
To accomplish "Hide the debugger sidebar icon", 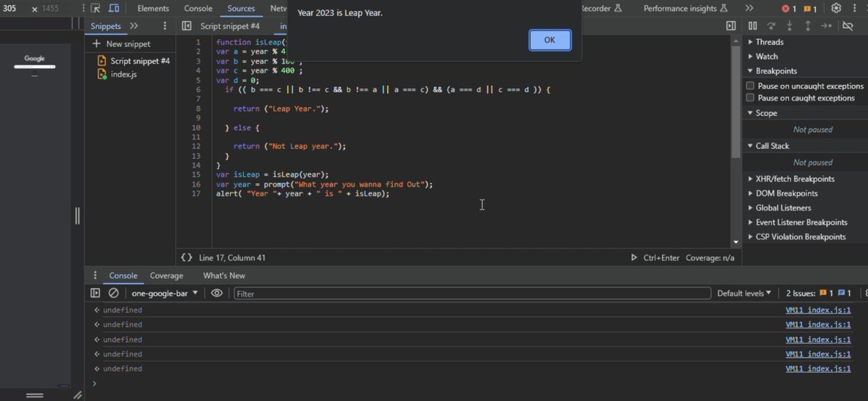I will click(731, 26).
